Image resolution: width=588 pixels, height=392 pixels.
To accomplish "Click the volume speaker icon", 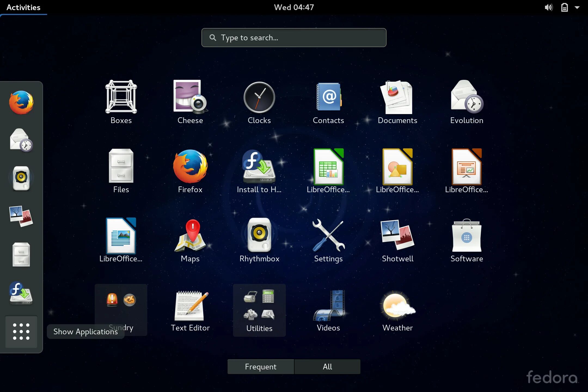I will [x=549, y=7].
